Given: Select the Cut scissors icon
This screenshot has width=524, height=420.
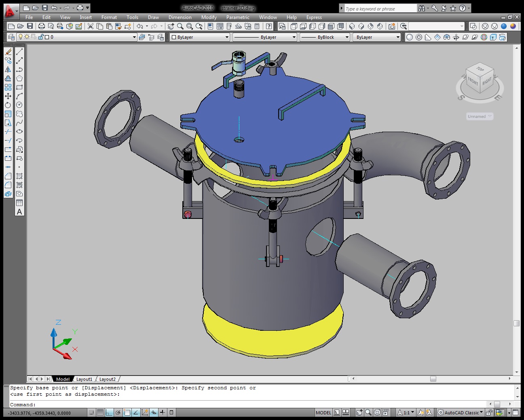Looking at the screenshot, I should click(91, 26).
